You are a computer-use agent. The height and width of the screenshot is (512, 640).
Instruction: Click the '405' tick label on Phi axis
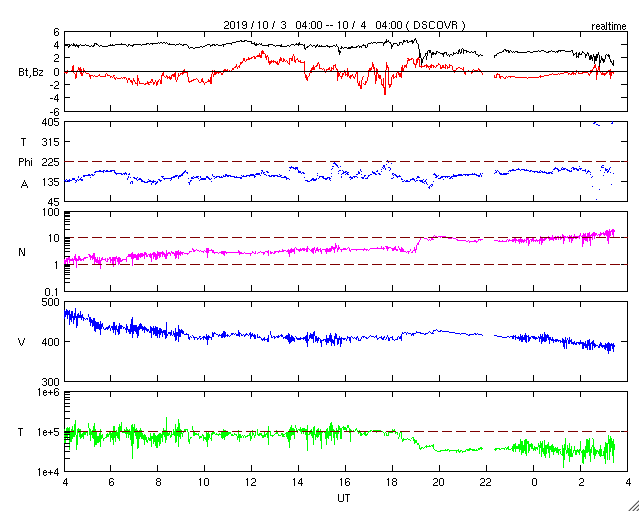[50, 122]
